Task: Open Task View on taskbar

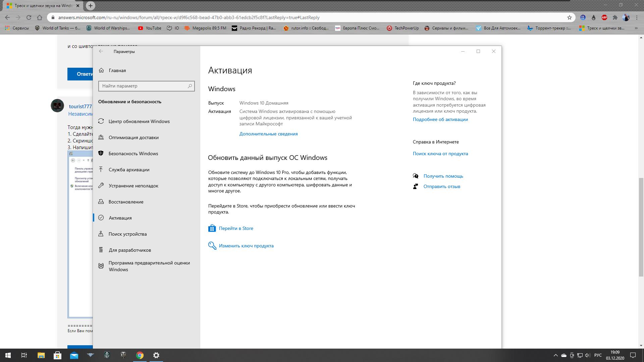Action: (24, 355)
